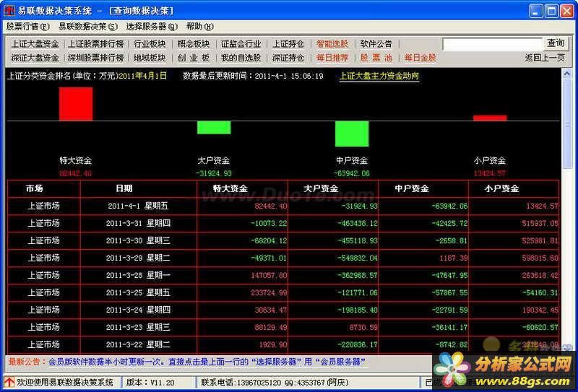The image size is (578, 392).
Task: Click the red 特大资金 bar
Action: point(76,104)
